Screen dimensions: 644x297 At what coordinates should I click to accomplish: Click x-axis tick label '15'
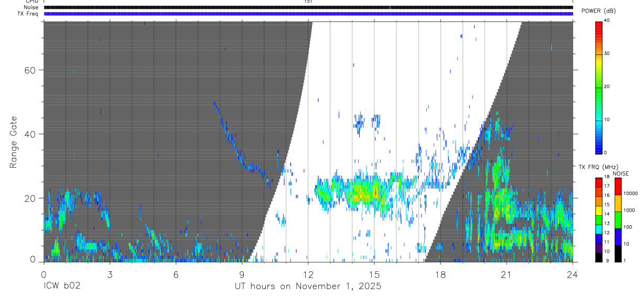[x=374, y=274]
